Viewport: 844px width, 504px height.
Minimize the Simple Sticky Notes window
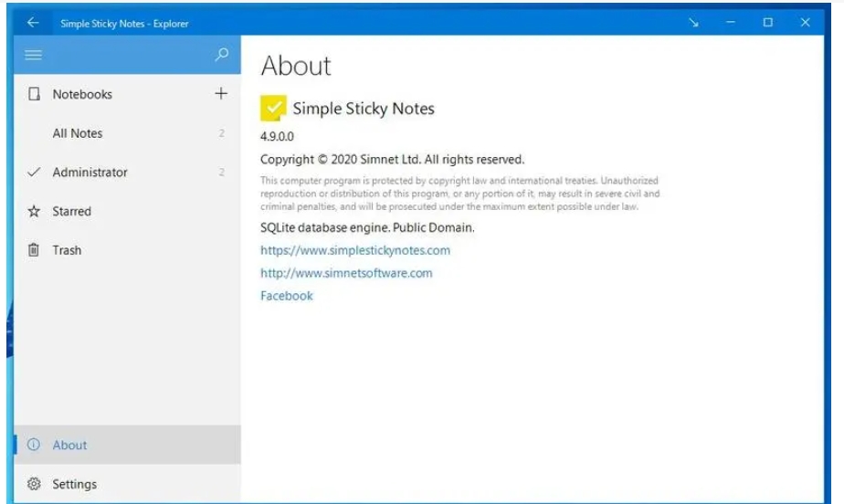click(x=731, y=23)
